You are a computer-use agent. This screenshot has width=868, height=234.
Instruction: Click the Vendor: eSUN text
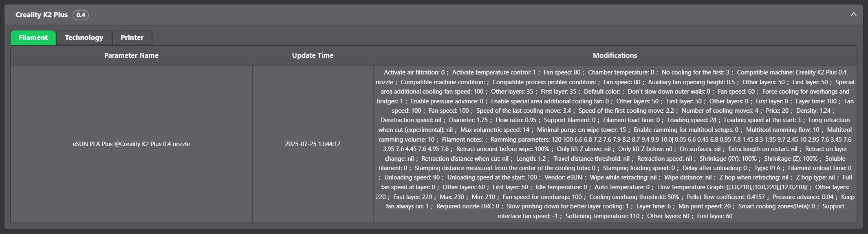(563, 177)
